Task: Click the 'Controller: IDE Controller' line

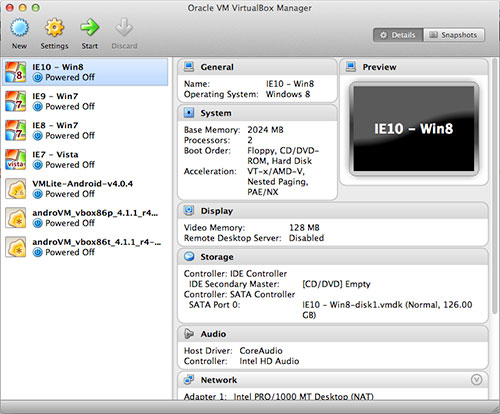Action: coord(235,274)
